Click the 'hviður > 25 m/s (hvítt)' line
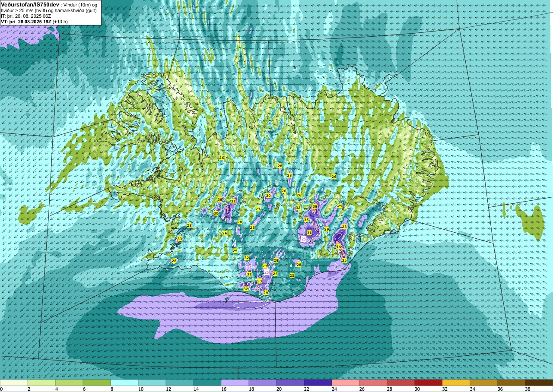The image size is (553, 392). click(24, 10)
